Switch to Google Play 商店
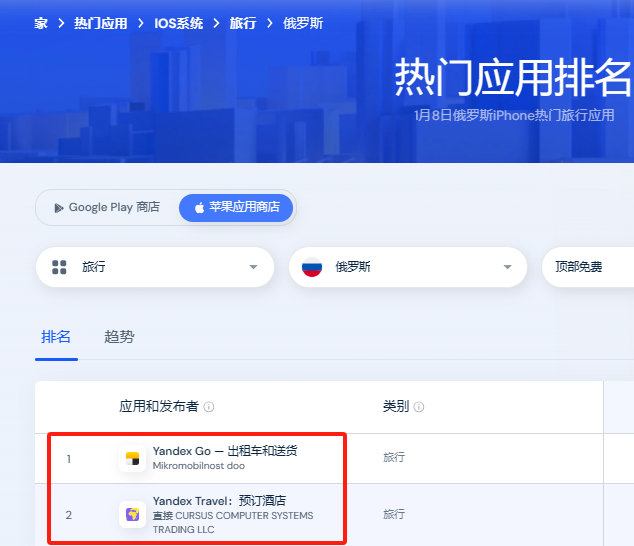The width and height of the screenshot is (634, 546). click(x=108, y=207)
